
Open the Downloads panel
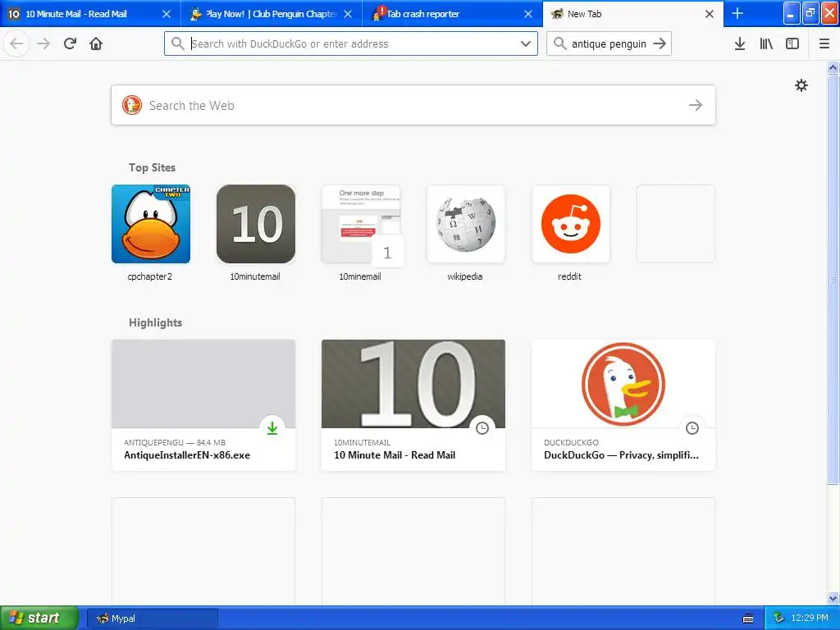pos(740,44)
